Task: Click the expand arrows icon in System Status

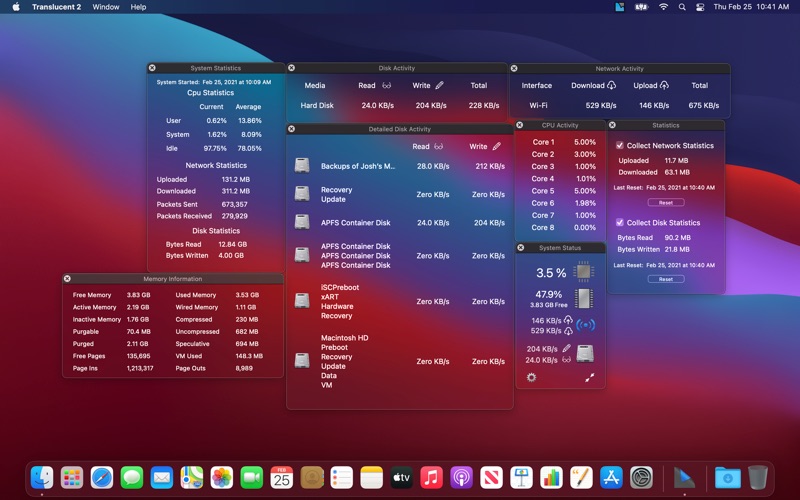Action: (x=590, y=378)
